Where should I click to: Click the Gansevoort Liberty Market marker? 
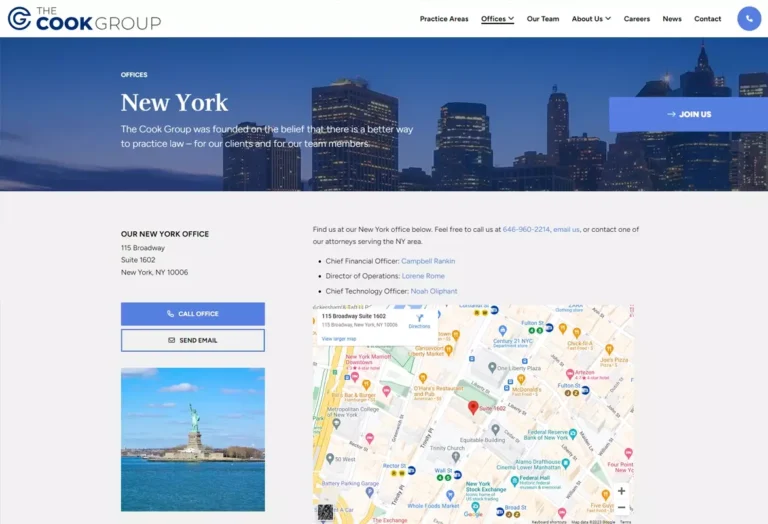[448, 350]
